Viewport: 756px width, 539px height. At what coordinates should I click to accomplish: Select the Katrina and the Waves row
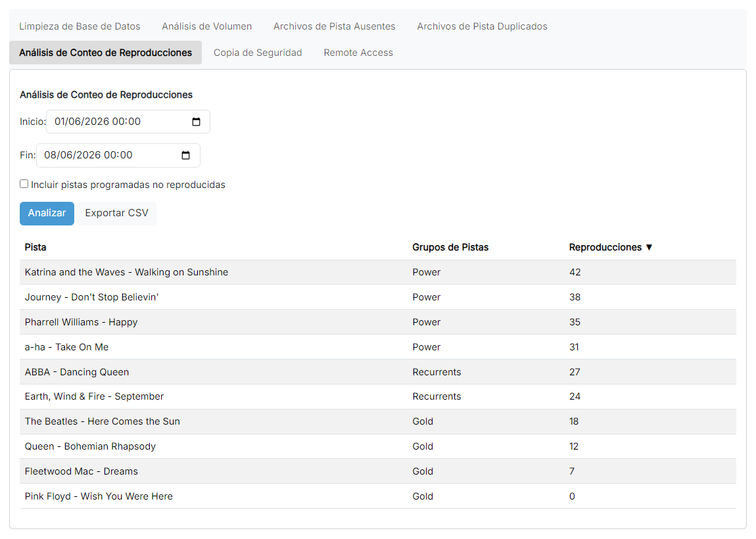pos(378,272)
